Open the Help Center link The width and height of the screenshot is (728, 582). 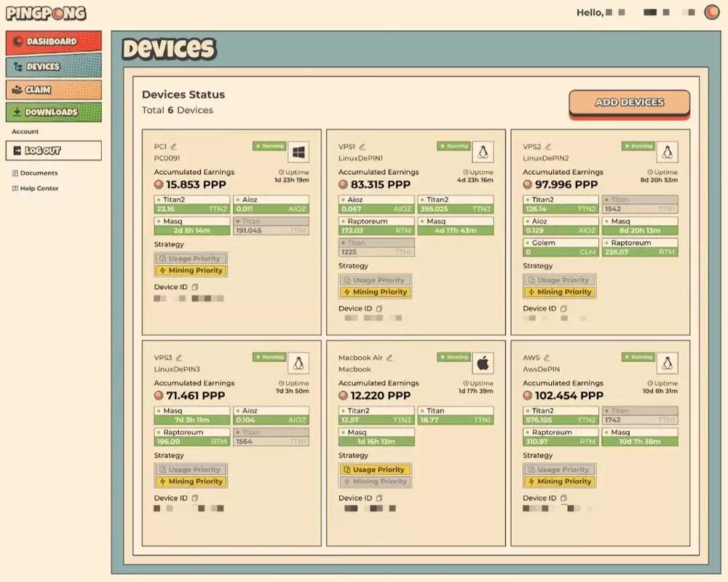[x=39, y=189]
